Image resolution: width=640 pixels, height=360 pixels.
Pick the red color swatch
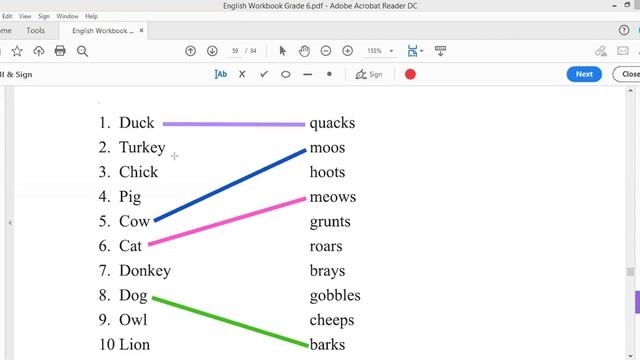pyautogui.click(x=410, y=74)
